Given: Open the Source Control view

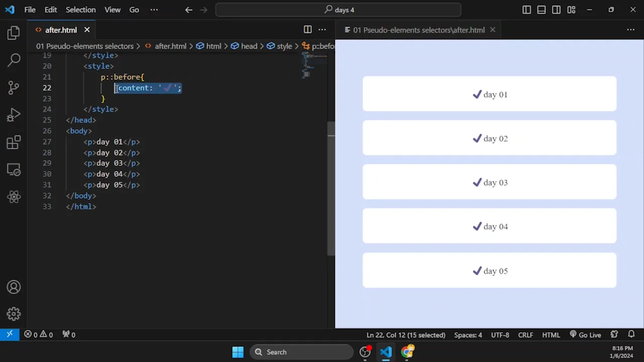Looking at the screenshot, I should (x=14, y=87).
